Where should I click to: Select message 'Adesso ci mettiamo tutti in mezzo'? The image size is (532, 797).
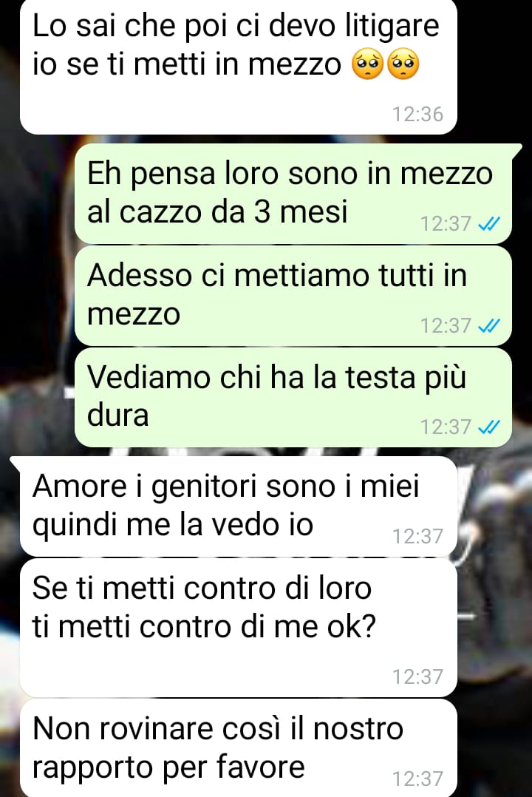(x=293, y=295)
